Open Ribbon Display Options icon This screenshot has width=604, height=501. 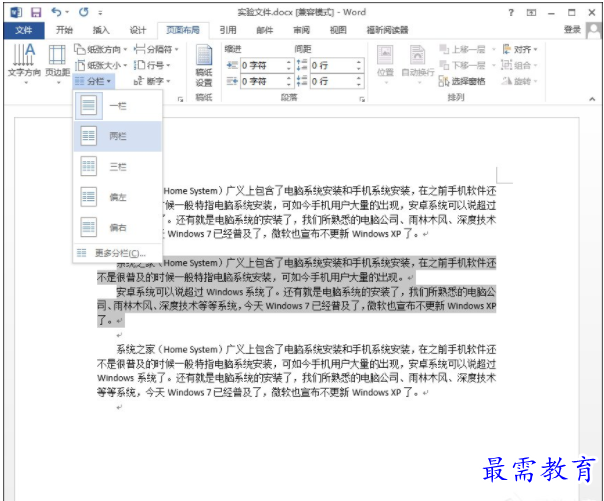pyautogui.click(x=531, y=13)
